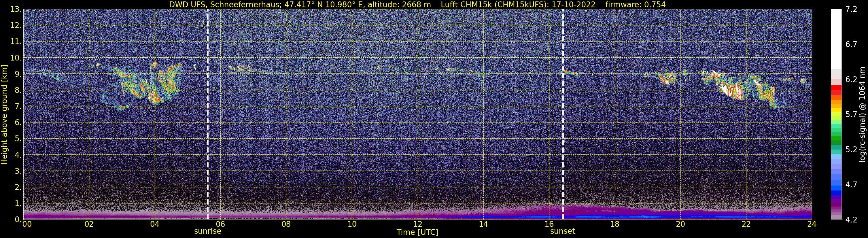Click the 'Height above ground [km]' axis label
This screenshot has height=238, width=868.
4,115
